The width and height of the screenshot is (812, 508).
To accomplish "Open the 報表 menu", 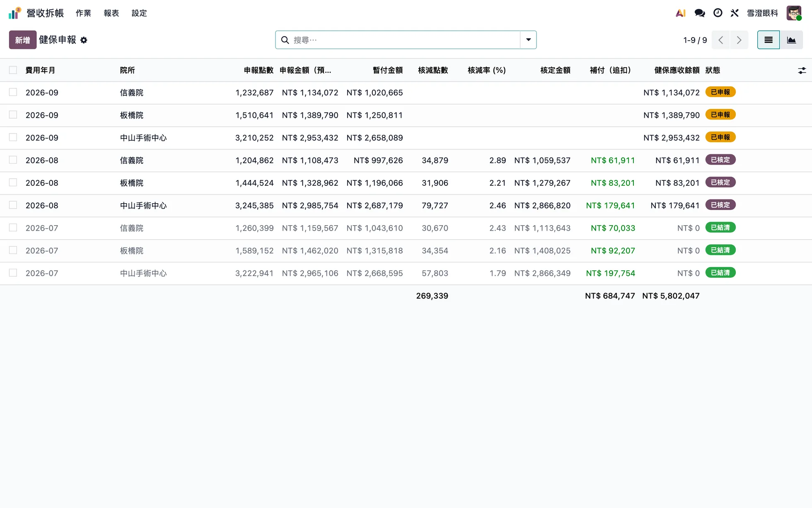I will coord(111,13).
